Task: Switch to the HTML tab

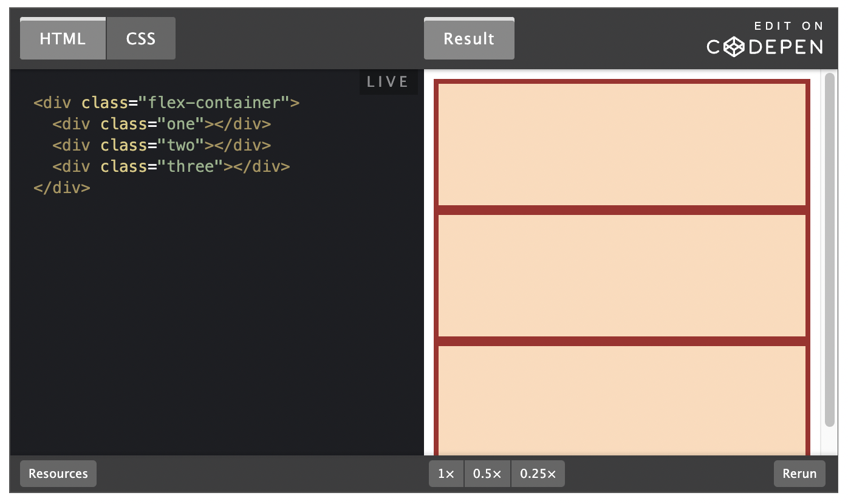Action: (x=63, y=39)
